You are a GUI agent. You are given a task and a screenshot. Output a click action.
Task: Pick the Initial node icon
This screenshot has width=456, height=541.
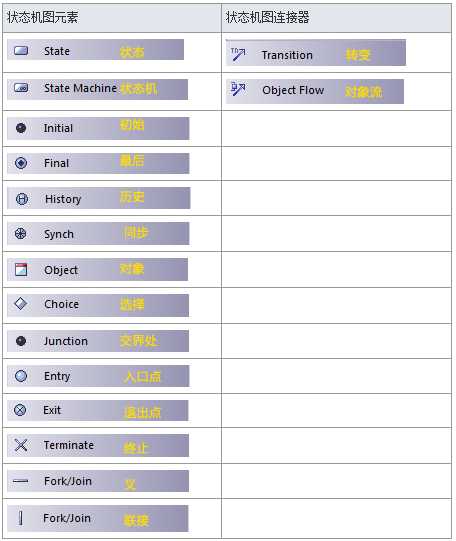click(21, 128)
